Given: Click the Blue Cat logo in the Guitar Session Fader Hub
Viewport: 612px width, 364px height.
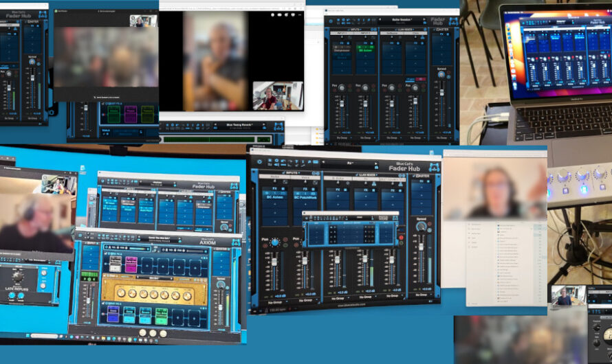Looking at the screenshot, I should point(454,21).
